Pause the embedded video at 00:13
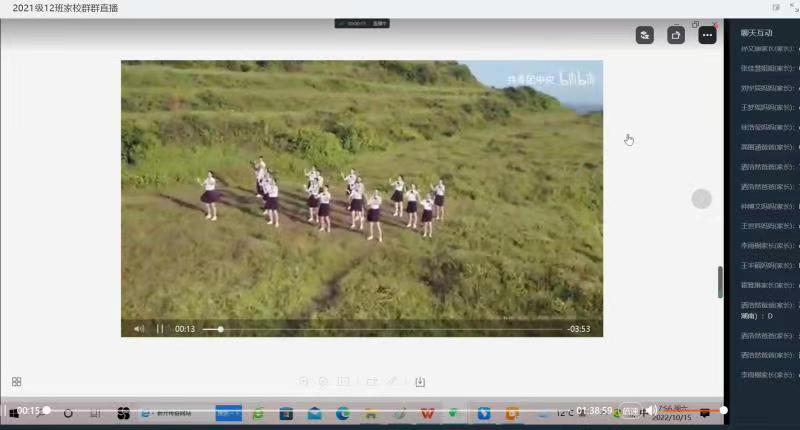Viewport: 800px width, 430px height. 160,329
